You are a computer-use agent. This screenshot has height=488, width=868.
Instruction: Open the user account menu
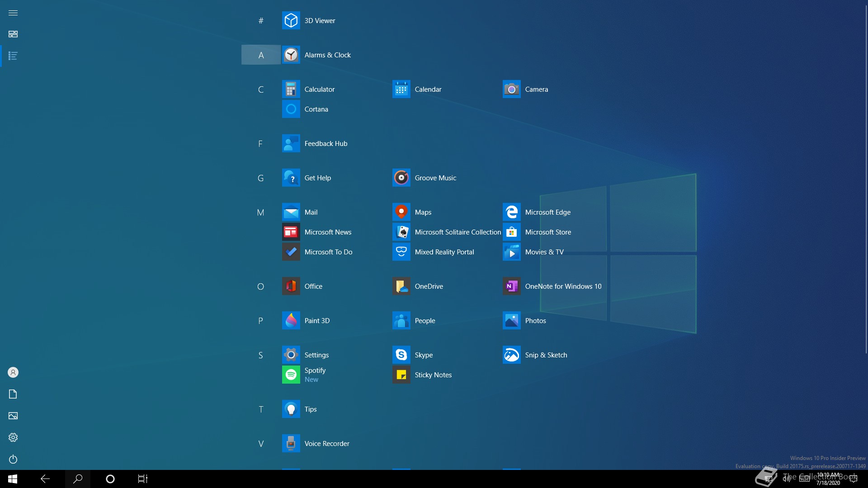coord(13,372)
